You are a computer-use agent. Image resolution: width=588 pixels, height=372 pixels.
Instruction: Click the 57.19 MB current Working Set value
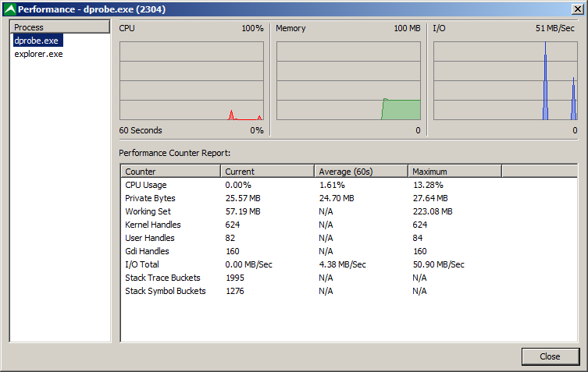(243, 211)
